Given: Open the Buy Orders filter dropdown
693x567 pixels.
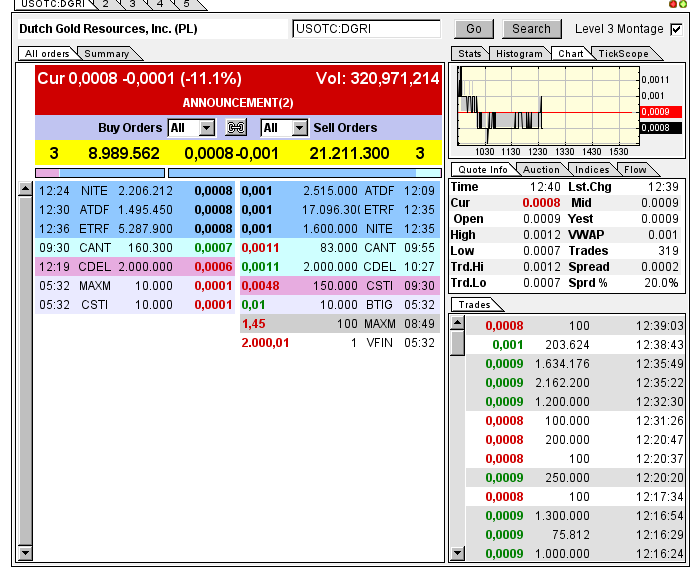Looking at the screenshot, I should coord(192,128).
